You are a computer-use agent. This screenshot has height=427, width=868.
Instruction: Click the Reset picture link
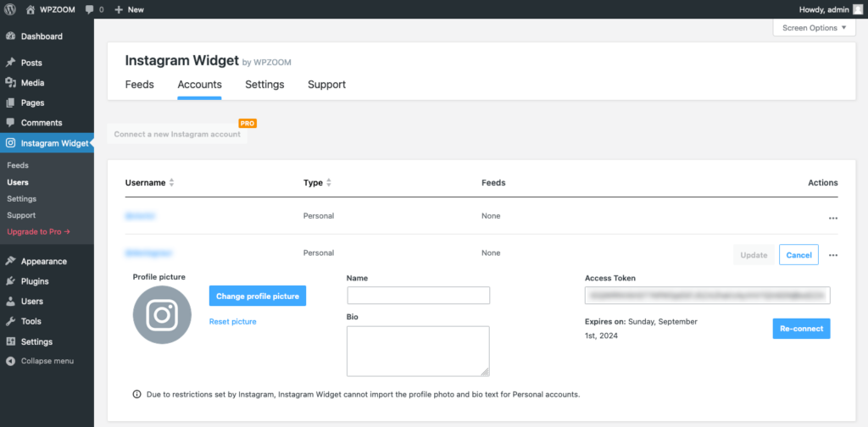(232, 321)
